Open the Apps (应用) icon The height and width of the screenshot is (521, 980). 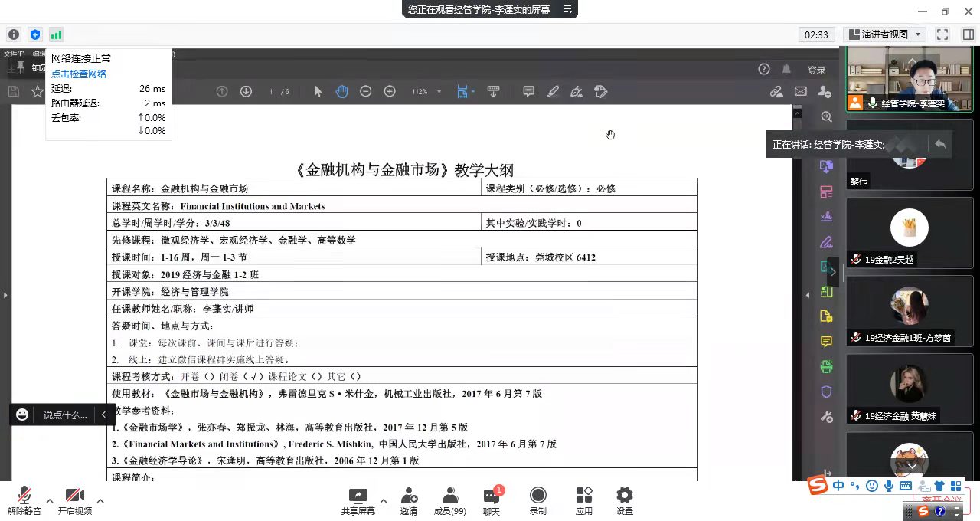[584, 501]
